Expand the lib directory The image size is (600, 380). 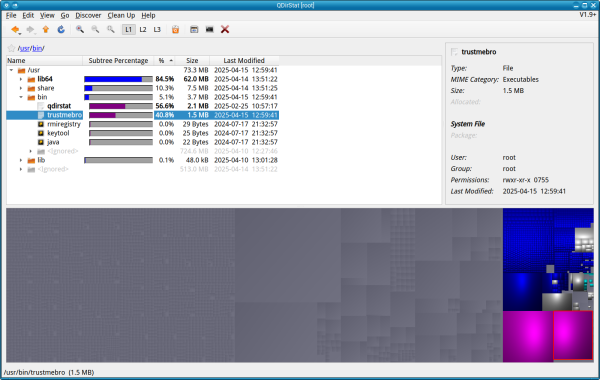21,160
